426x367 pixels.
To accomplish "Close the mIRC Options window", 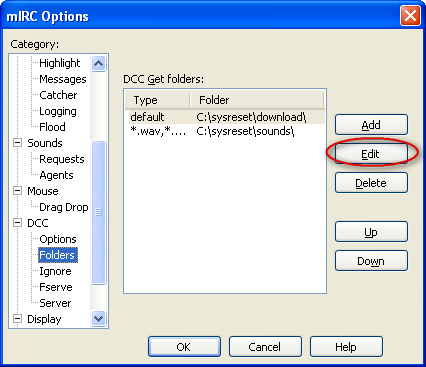I will [410, 16].
